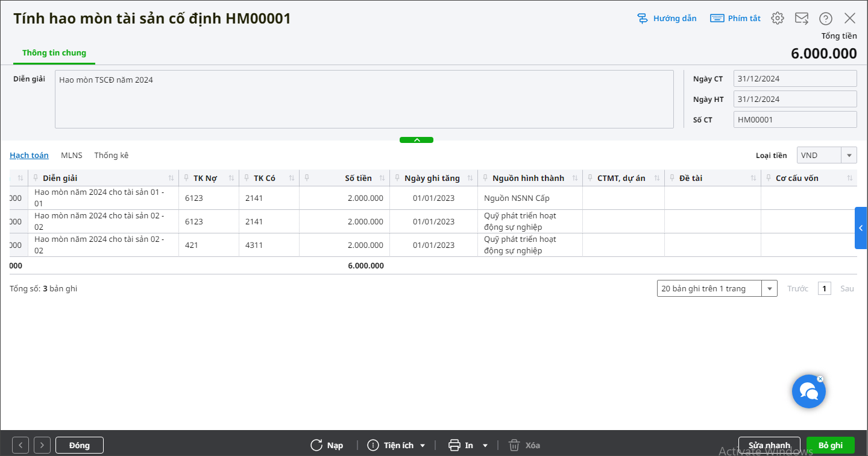
Task: Switch to the Thống kê tab
Action: click(111, 155)
